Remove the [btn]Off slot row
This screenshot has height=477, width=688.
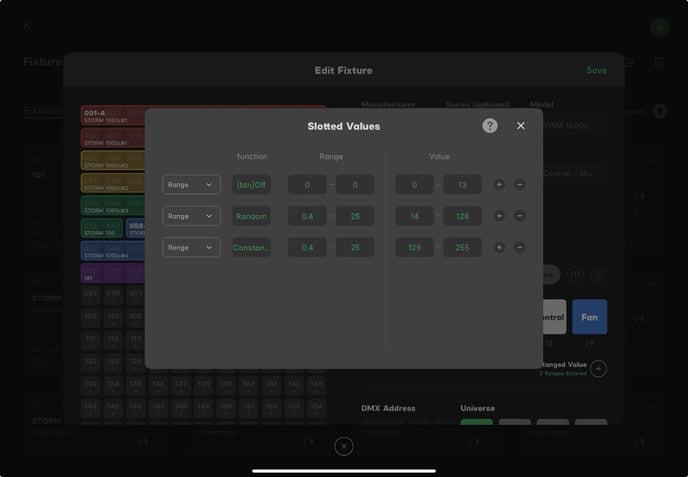[519, 185]
